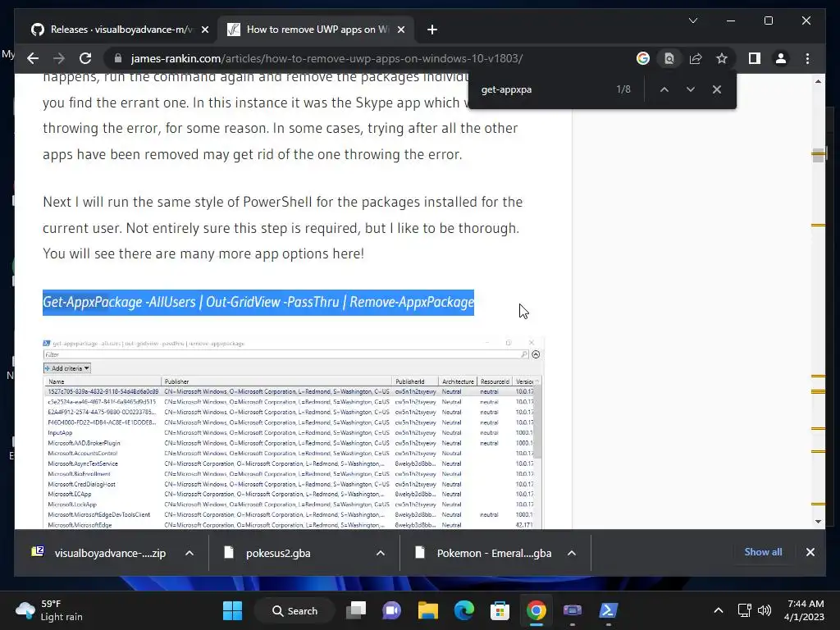Screen dimensions: 840x630
Task: Close the downloads bar
Action: click(810, 552)
